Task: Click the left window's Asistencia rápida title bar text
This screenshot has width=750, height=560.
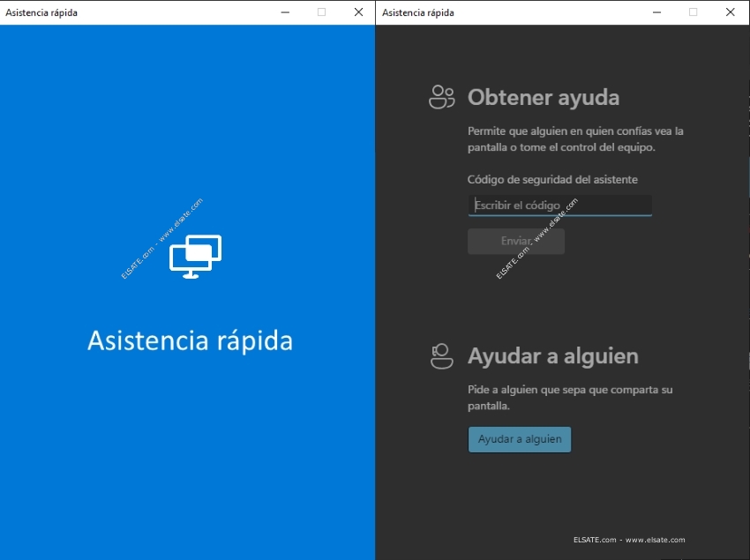Action: pos(41,13)
